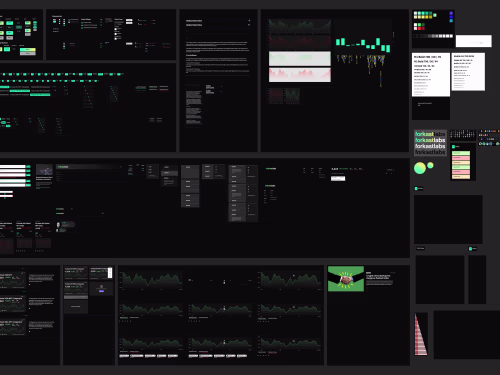Select the teal bar chart graphic
The height and width of the screenshot is (375, 500).
[x=363, y=44]
